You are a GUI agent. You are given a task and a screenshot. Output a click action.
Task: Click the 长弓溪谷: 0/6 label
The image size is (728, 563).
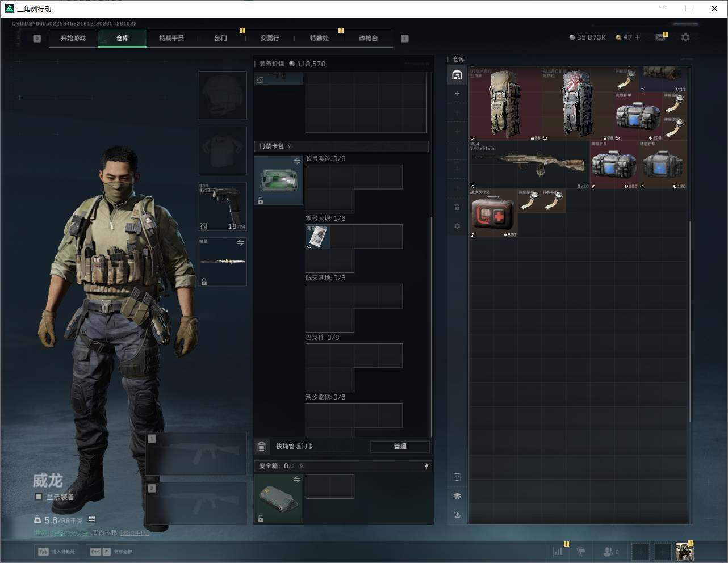325,159
